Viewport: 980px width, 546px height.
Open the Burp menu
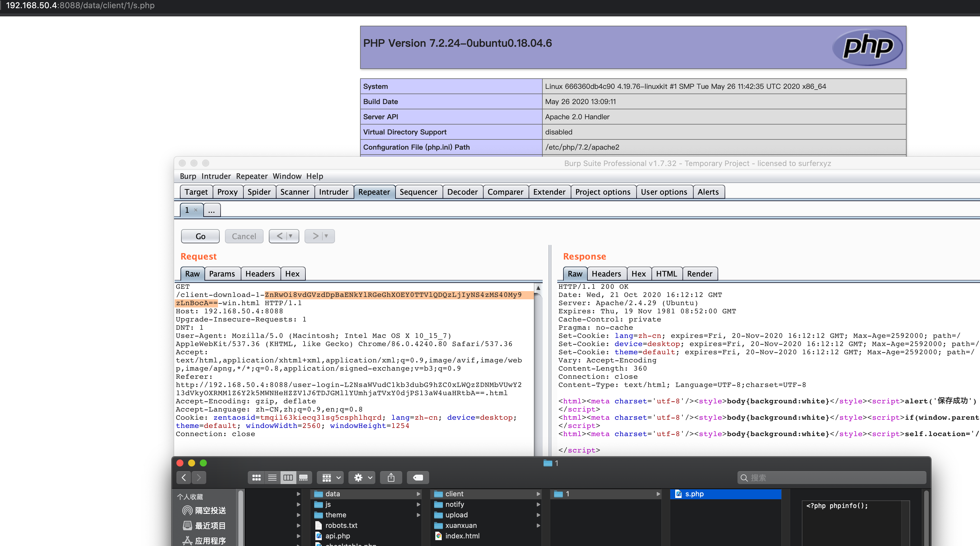pyautogui.click(x=188, y=176)
